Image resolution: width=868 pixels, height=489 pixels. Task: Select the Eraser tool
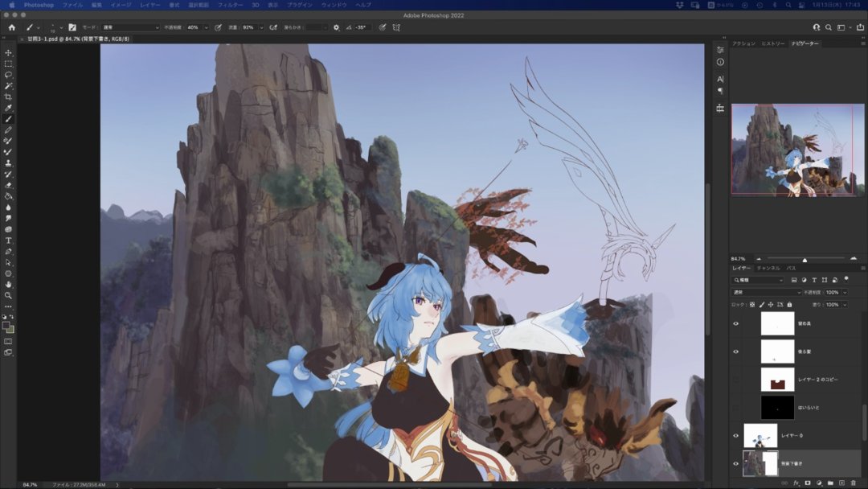click(8, 186)
